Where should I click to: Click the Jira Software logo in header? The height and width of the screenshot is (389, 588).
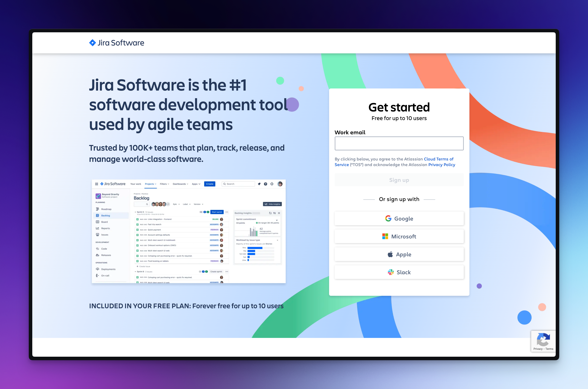pos(116,43)
